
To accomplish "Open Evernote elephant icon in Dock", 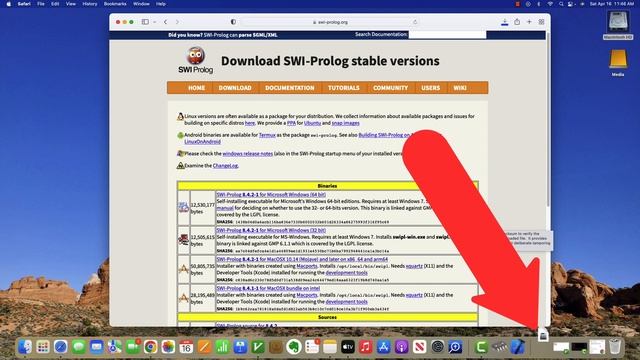I will point(293,347).
